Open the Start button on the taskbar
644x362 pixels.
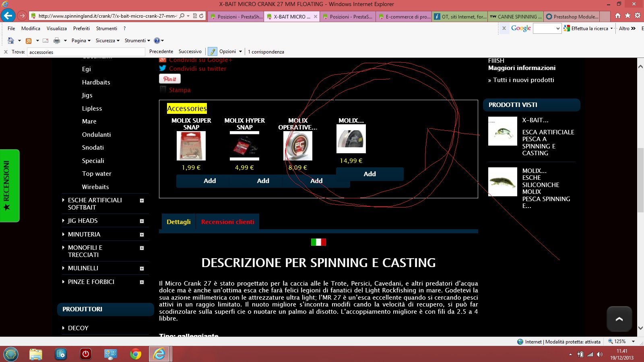[11, 354]
